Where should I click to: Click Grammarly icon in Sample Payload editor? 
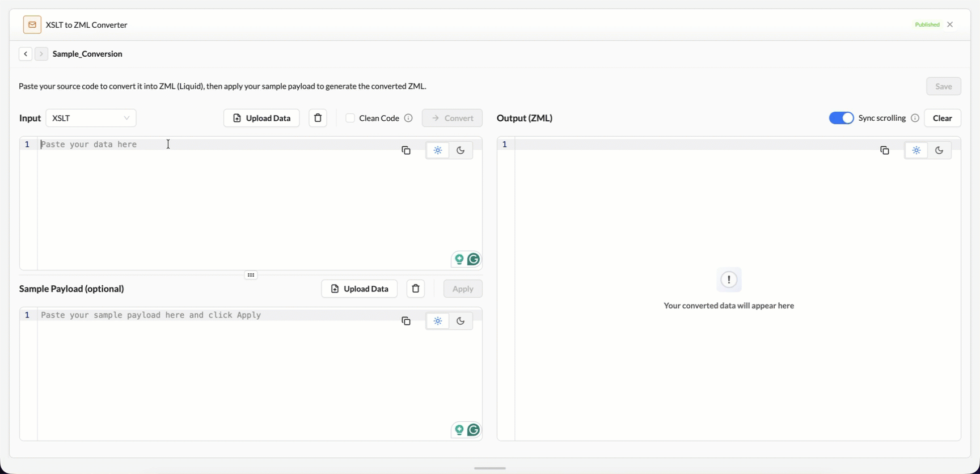[474, 430]
